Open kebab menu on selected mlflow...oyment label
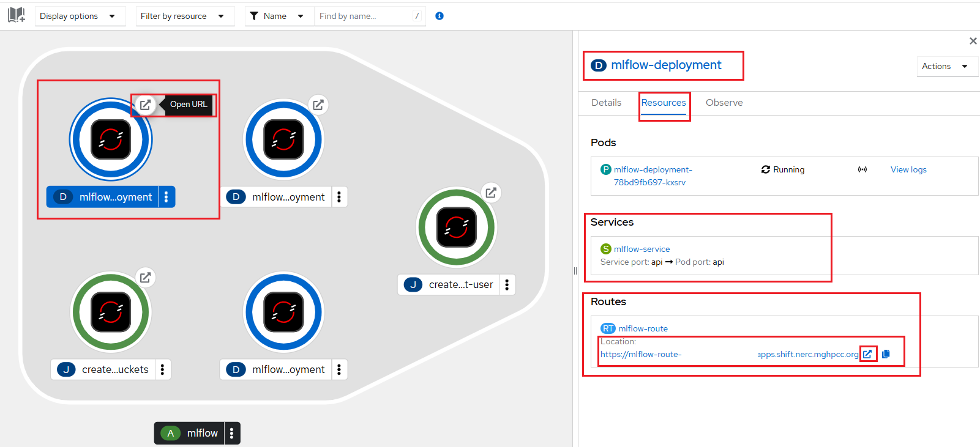Screen dimensions: 980x447 click(166, 197)
